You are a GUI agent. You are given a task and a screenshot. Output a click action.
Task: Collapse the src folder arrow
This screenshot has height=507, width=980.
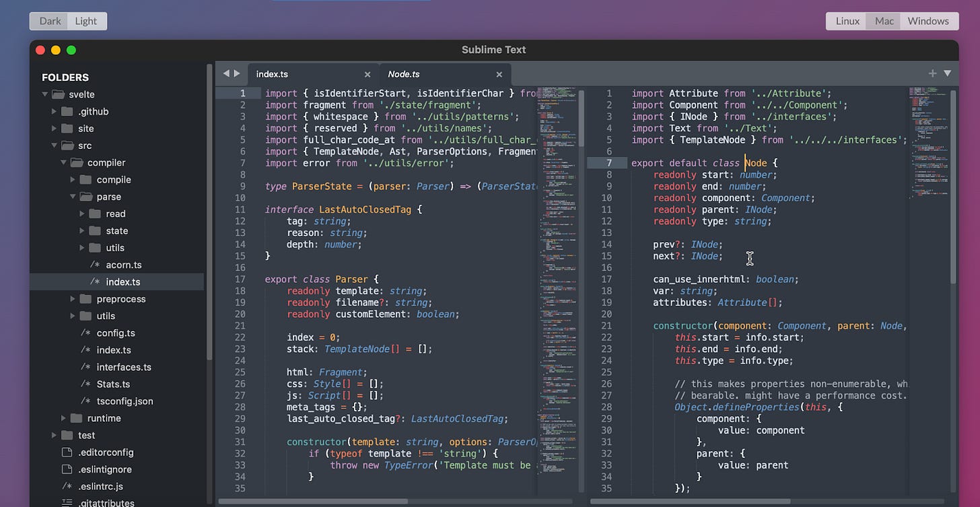pyautogui.click(x=54, y=145)
